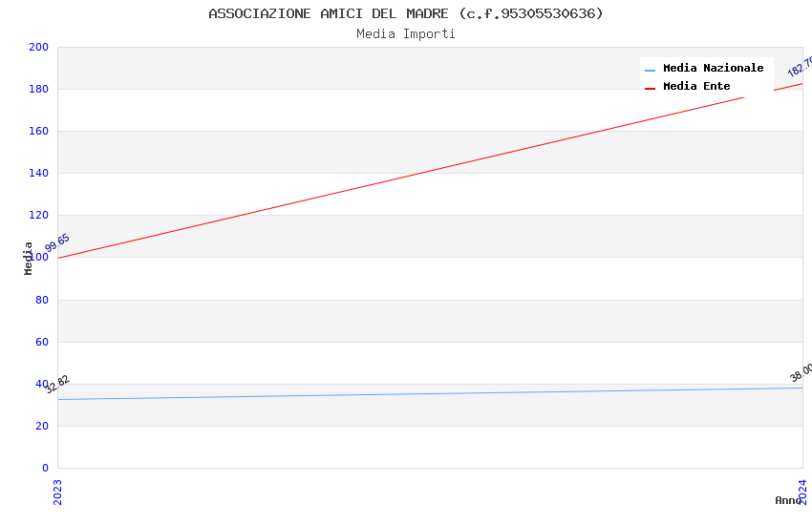Click the blue Media Nazionale line
812x525 pixels.
430,393
